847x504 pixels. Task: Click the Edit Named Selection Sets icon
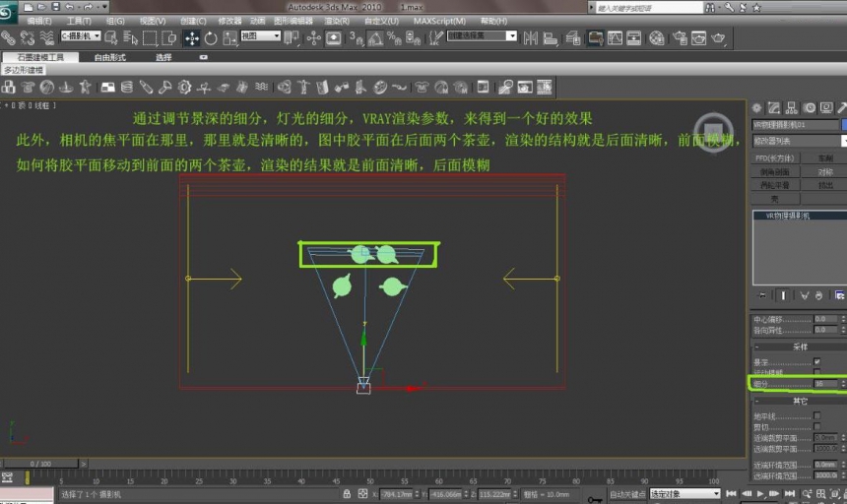(x=436, y=37)
